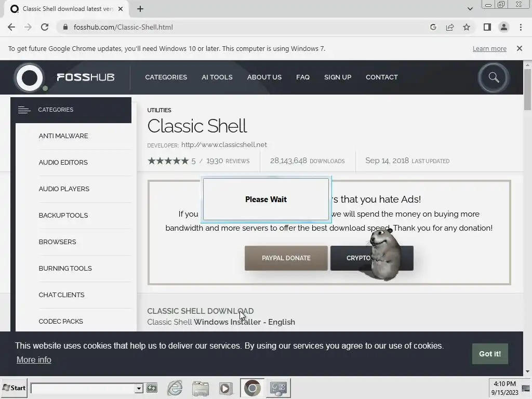Click the Google icon in address bar
Viewport: 532px width, 399px height.
click(x=433, y=27)
